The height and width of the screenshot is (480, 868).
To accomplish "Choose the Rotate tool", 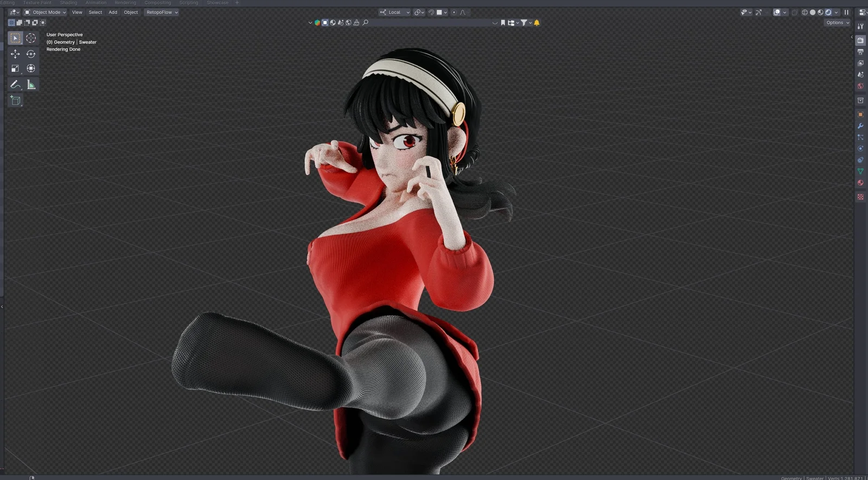I will [x=31, y=54].
